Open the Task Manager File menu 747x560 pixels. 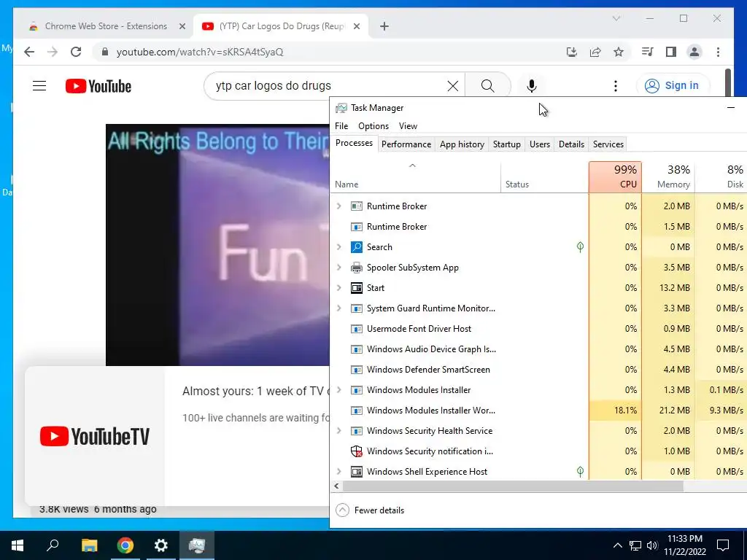pyautogui.click(x=341, y=125)
